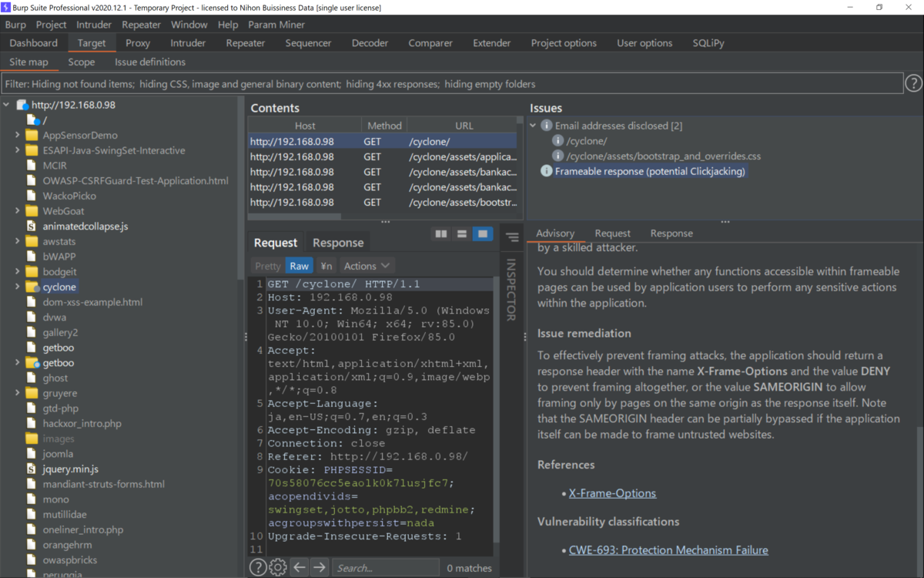Sort contents by URL column header

pyautogui.click(x=464, y=126)
